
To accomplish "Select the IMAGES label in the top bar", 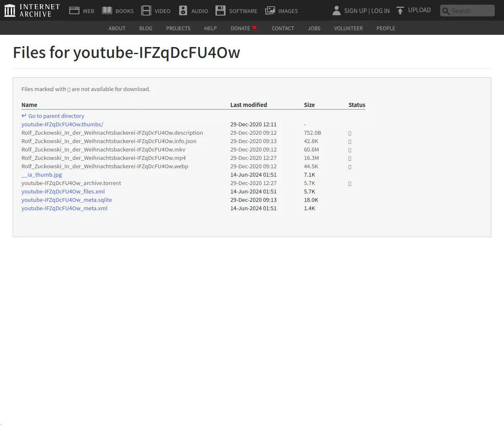I will 288,11.
